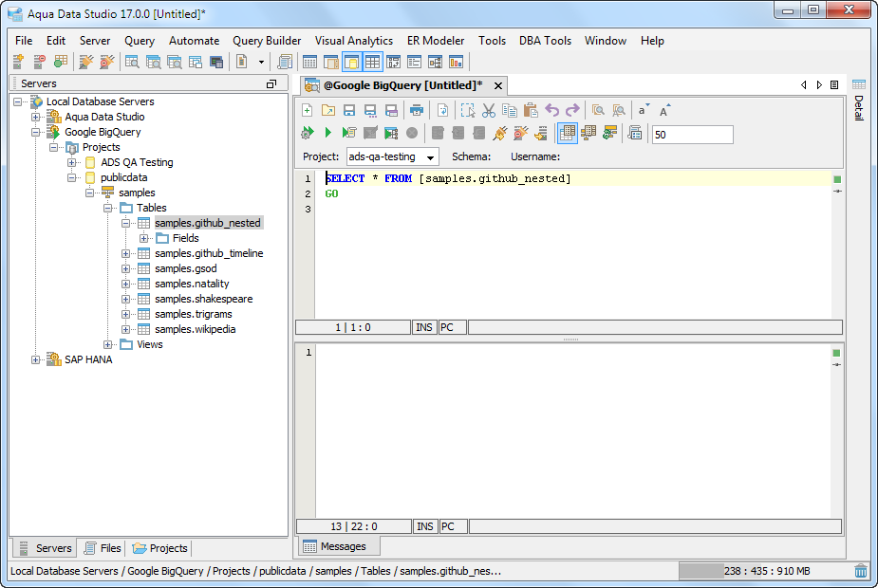This screenshot has width=878, height=588.
Task: Click the reconnect plug icon in query toolbar
Action: tap(499, 133)
